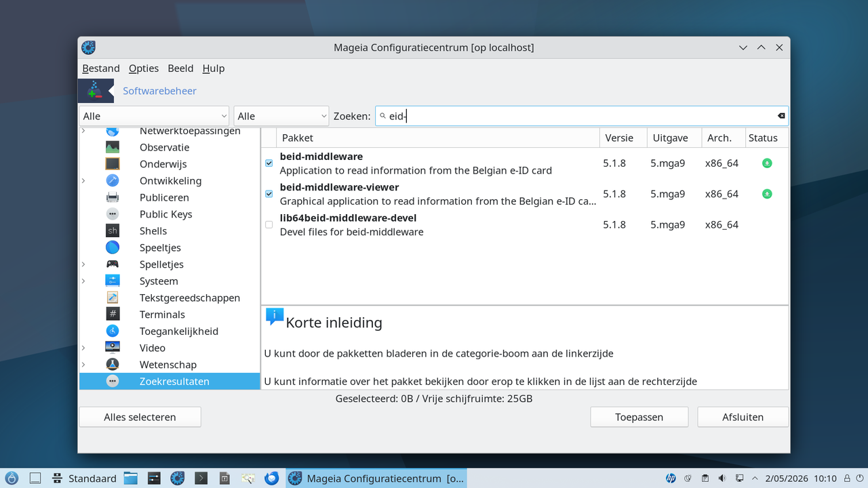Open the volume control in system tray
Screen dimensions: 868x488
point(722,479)
